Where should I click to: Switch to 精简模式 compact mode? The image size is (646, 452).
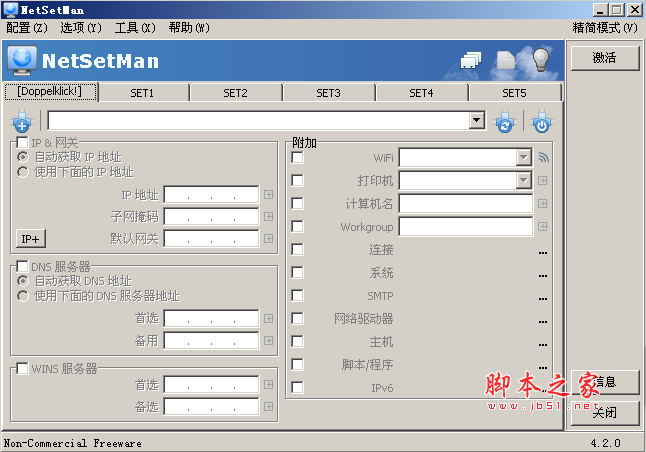pos(605,28)
